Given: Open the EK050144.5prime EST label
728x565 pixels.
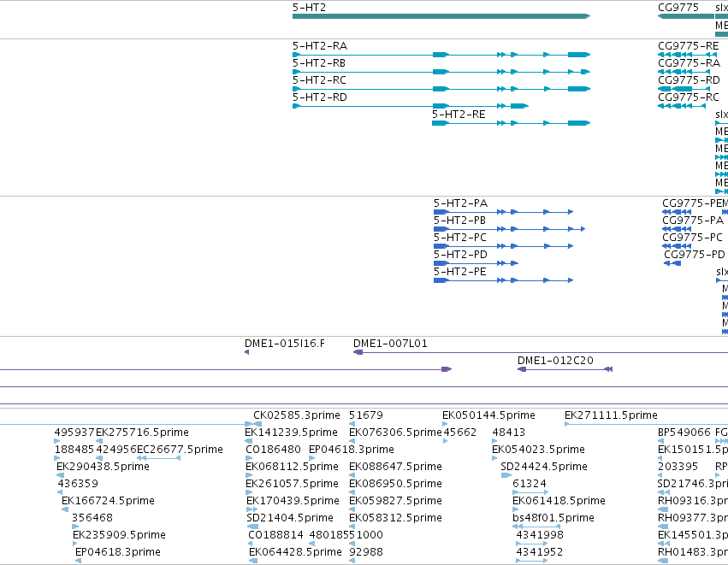Looking at the screenshot, I should click(x=488, y=415).
